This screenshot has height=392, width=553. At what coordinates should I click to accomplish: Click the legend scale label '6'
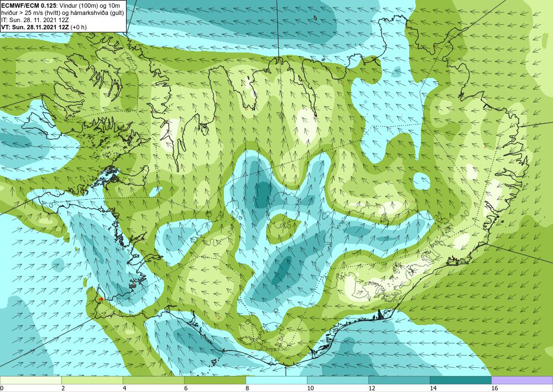click(186, 388)
